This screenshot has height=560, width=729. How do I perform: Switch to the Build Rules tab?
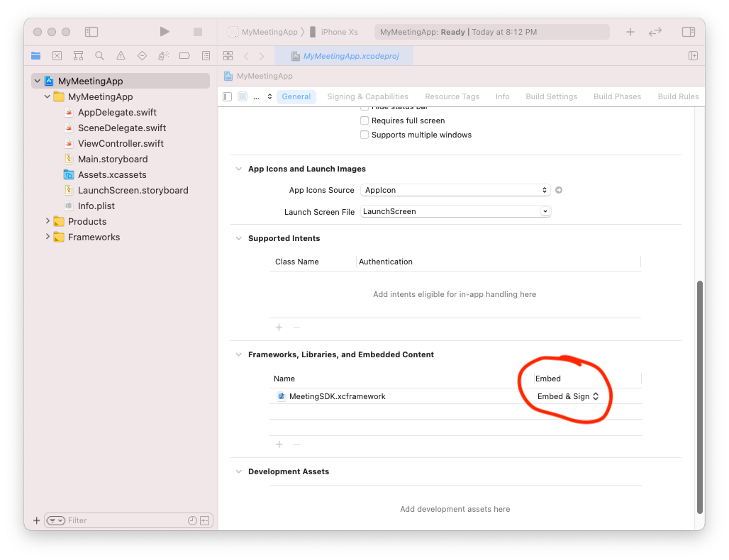point(678,96)
